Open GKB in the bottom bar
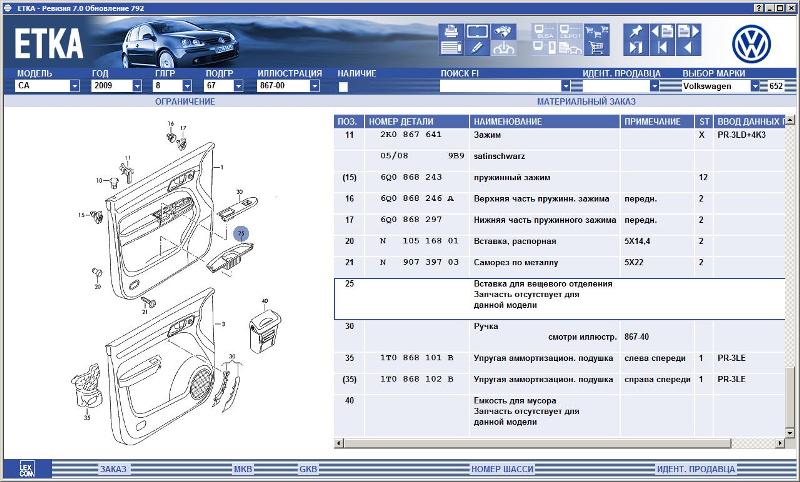This screenshot has height=482, width=800. tap(308, 469)
